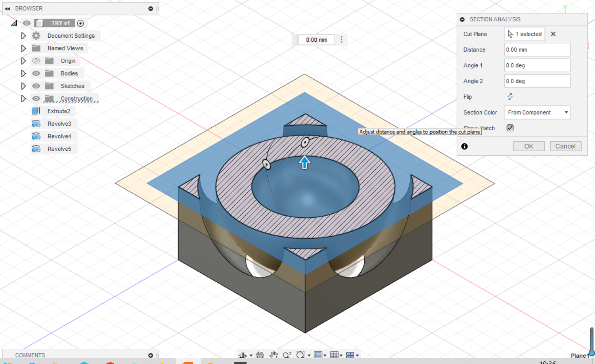595x364 pixels.
Task: Toggle visibility of TRY v1 component
Action: point(27,23)
